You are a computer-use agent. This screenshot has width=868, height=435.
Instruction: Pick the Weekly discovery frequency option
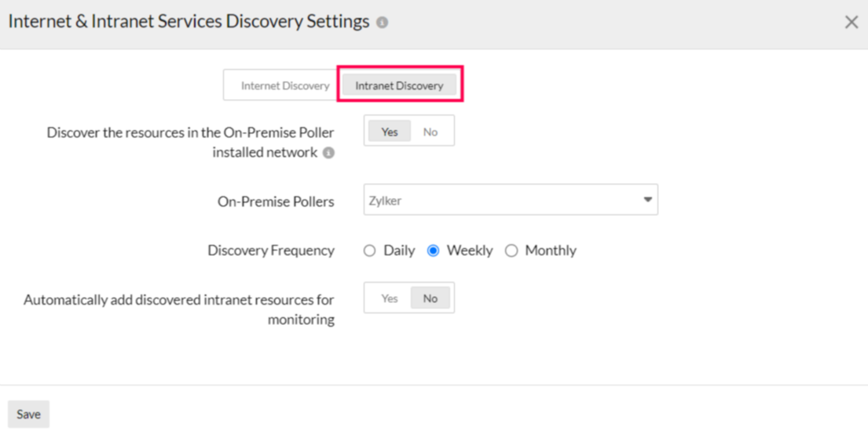pos(433,251)
